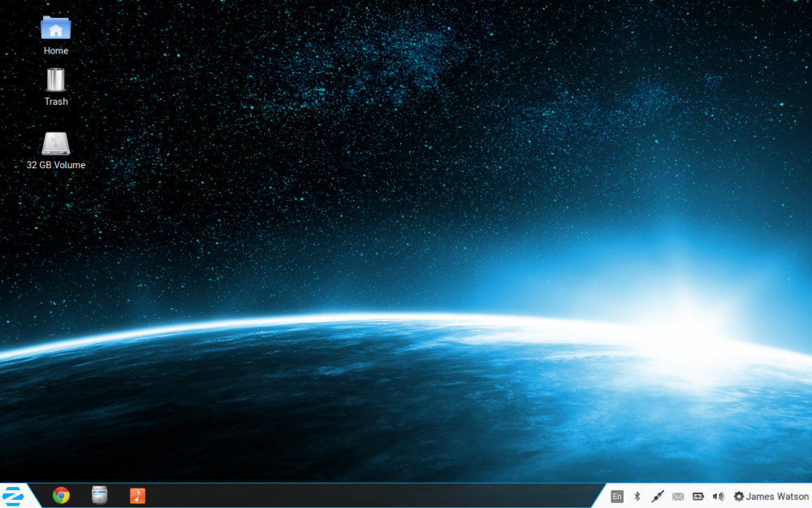Open the network connection tray menu
Image resolution: width=812 pixels, height=508 pixels.
658,497
